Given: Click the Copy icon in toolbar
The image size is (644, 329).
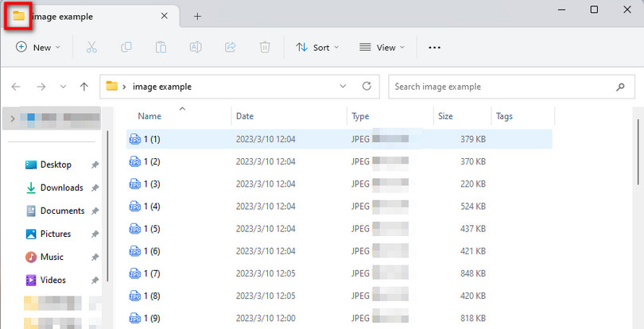Looking at the screenshot, I should point(126,48).
